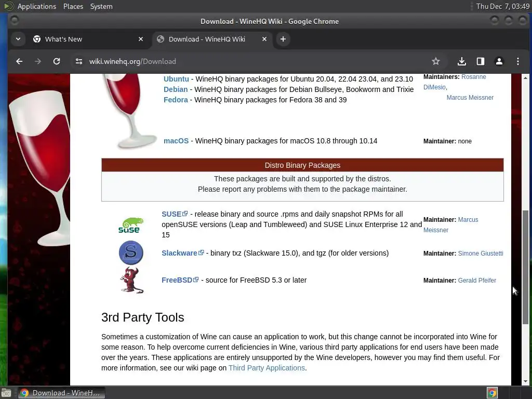Click the scrollbar up arrow
Screen dimensions: 532x399
525,78
